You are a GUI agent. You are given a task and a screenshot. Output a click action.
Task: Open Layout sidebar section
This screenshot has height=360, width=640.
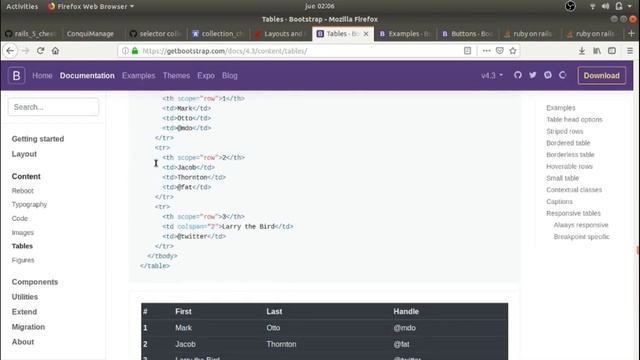(24, 154)
